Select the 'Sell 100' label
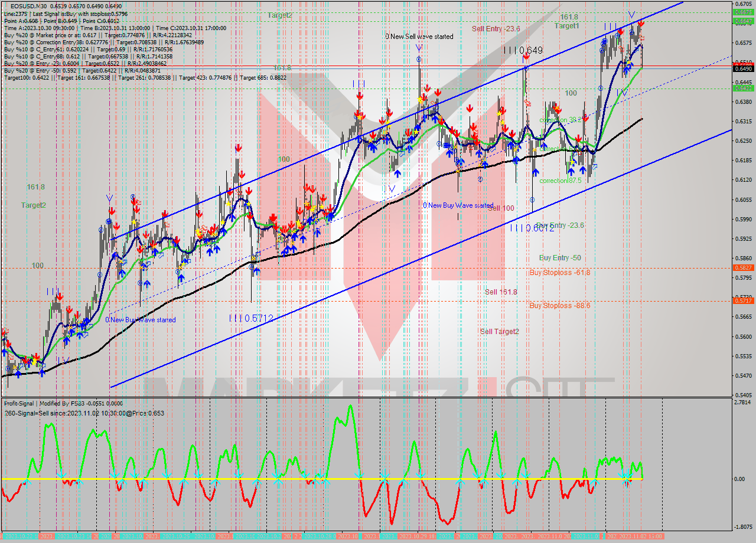 pos(501,208)
